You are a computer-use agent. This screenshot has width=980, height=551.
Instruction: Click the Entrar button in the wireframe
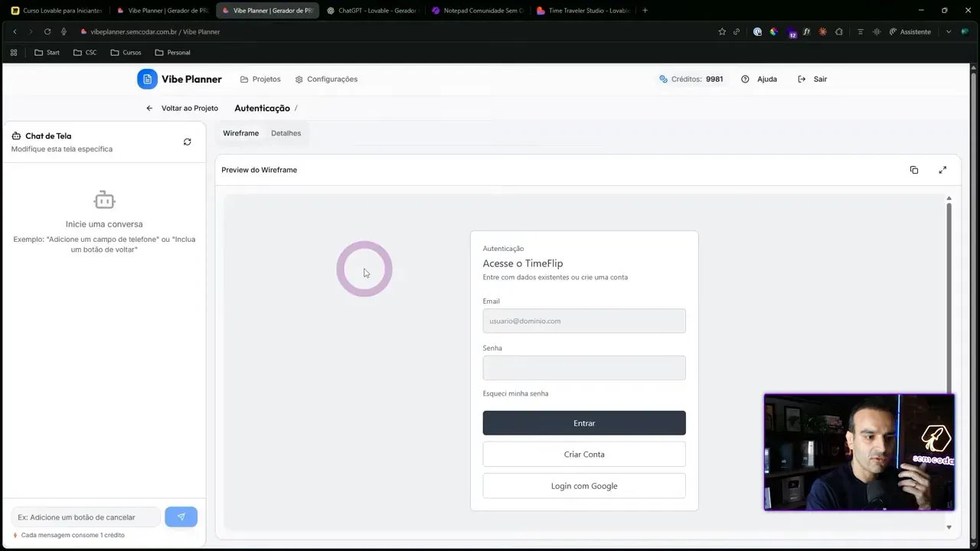point(583,422)
